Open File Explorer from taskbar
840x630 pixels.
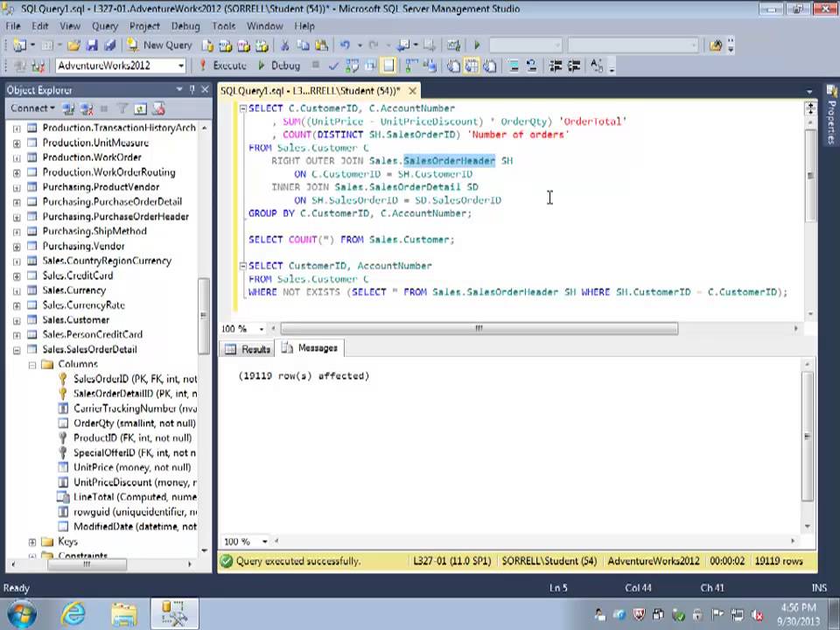click(123, 614)
